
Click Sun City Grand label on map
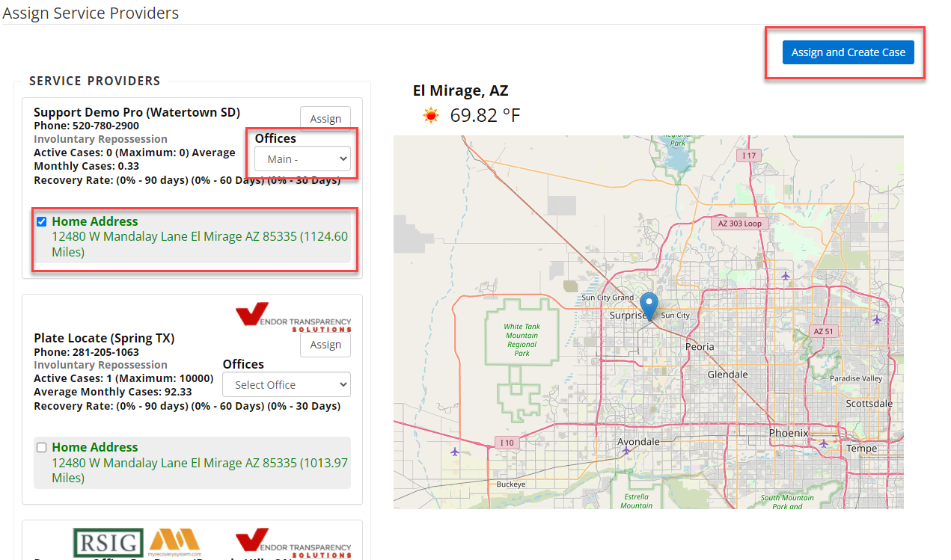coord(608,298)
